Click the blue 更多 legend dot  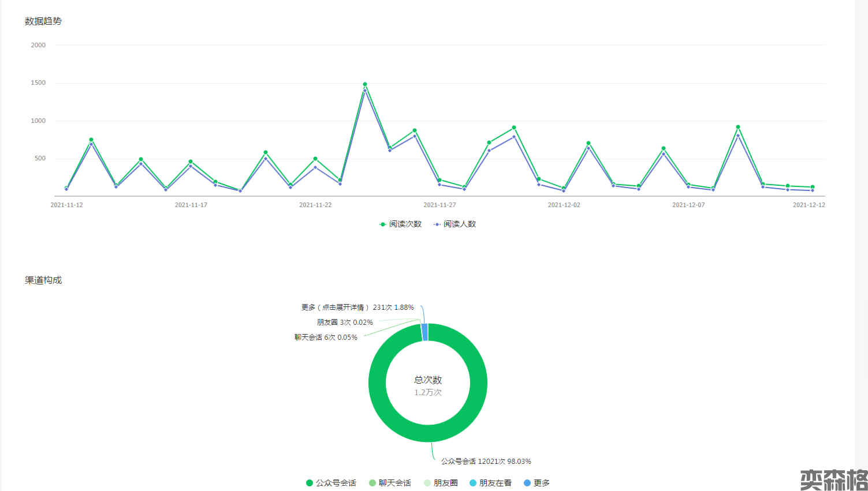click(527, 483)
